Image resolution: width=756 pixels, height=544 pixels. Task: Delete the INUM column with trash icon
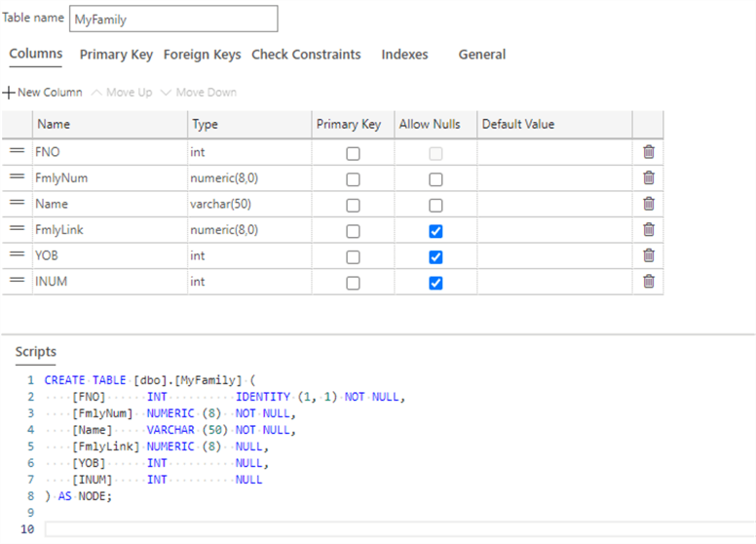coord(648,282)
